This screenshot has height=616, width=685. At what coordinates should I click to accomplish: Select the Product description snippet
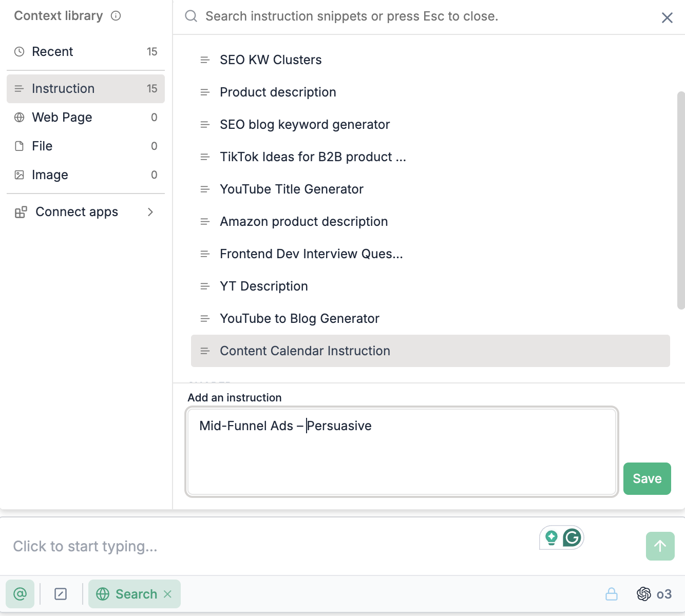430,92
